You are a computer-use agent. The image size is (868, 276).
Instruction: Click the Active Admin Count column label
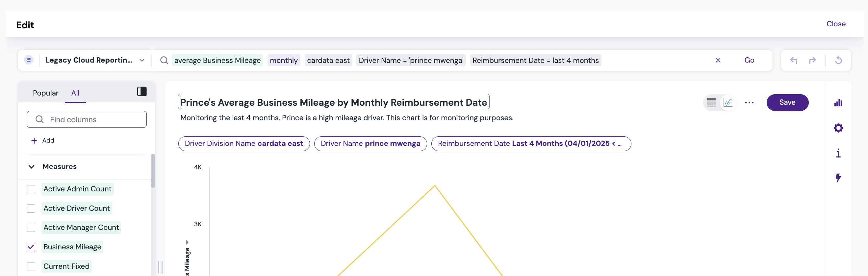(x=78, y=189)
